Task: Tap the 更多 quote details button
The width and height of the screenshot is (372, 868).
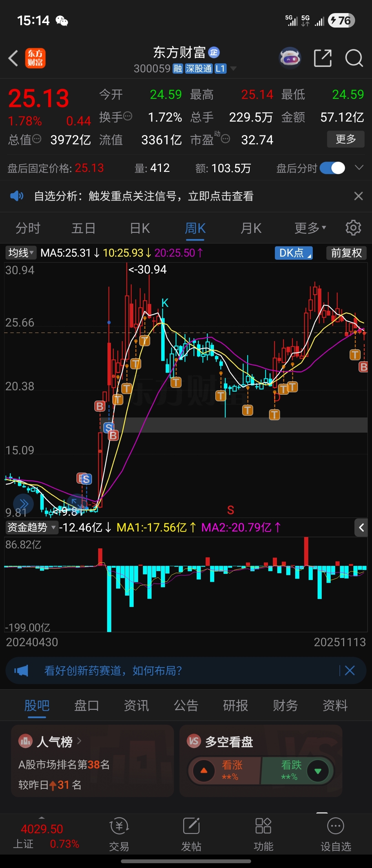Action: tap(346, 139)
